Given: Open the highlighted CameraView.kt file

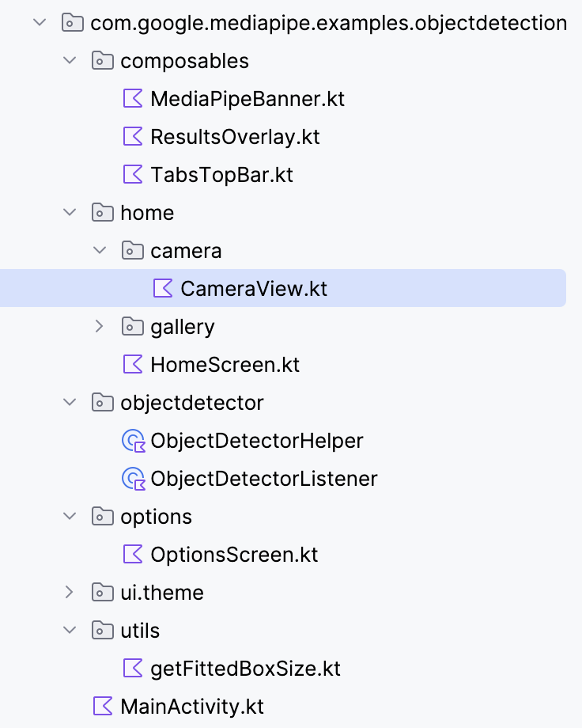Looking at the screenshot, I should point(254,289).
